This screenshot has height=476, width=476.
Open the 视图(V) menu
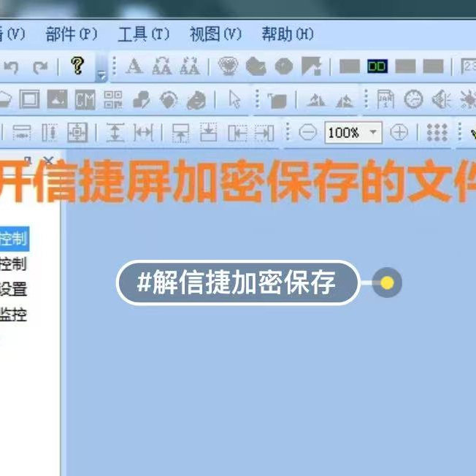(215, 34)
